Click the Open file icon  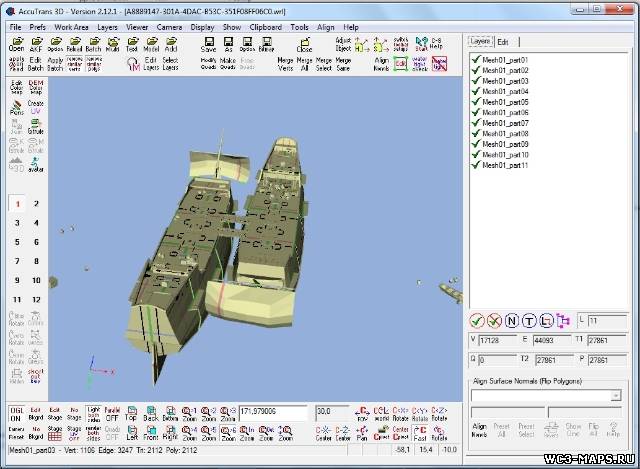pyautogui.click(x=16, y=43)
